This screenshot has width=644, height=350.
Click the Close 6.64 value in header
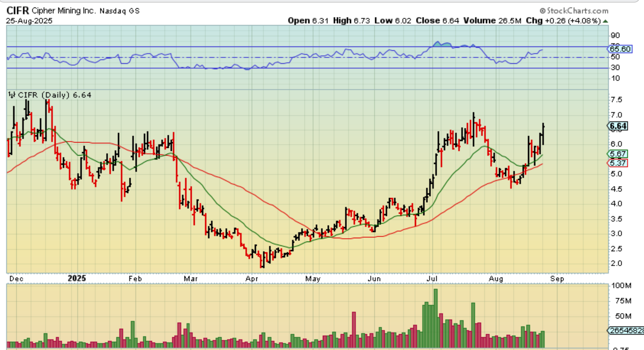click(450, 21)
